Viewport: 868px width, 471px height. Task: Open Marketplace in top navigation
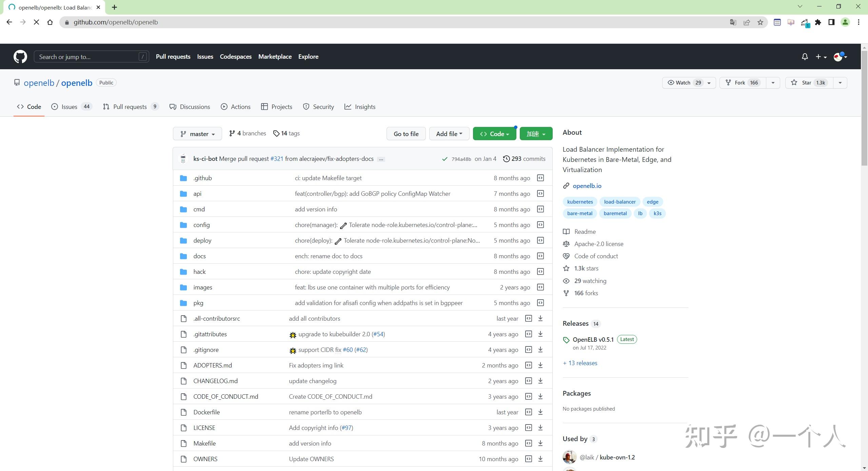[275, 57]
